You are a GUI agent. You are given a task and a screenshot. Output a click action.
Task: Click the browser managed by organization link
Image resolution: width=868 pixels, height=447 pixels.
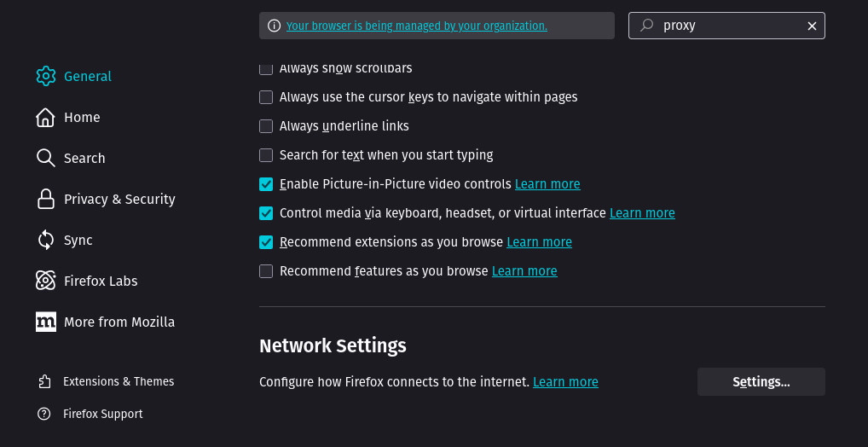coord(416,26)
